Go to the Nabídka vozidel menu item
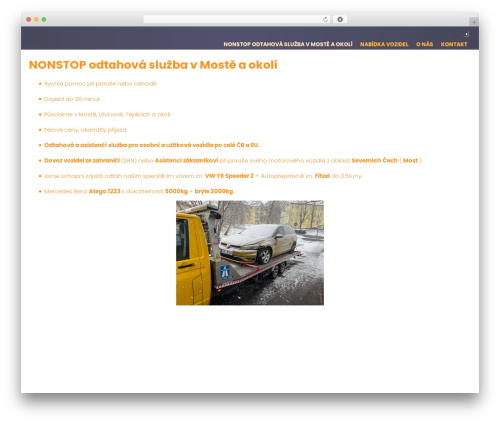500x423 pixels. 384,44
